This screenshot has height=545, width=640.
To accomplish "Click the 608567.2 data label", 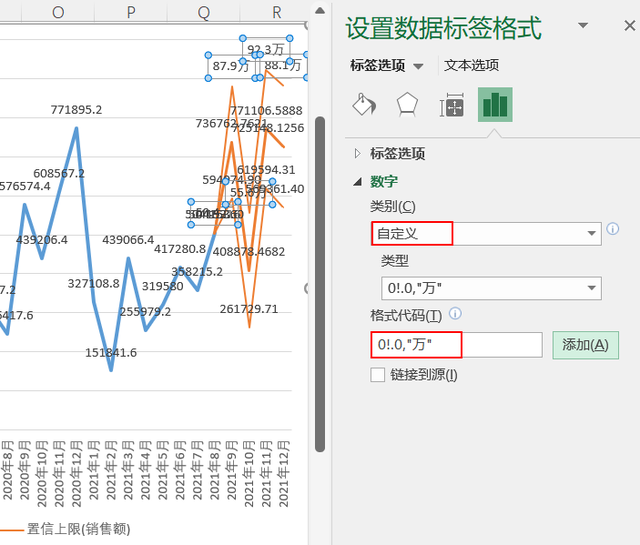I will click(59, 174).
